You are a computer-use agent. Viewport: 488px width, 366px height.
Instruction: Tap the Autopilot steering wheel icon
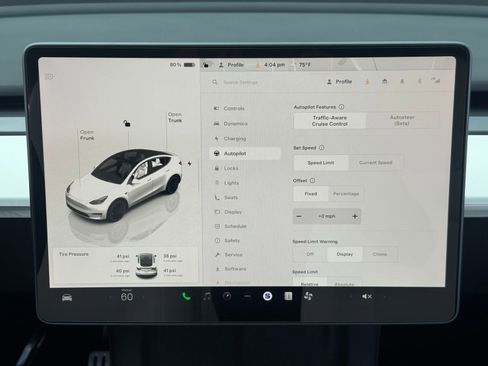[217, 153]
